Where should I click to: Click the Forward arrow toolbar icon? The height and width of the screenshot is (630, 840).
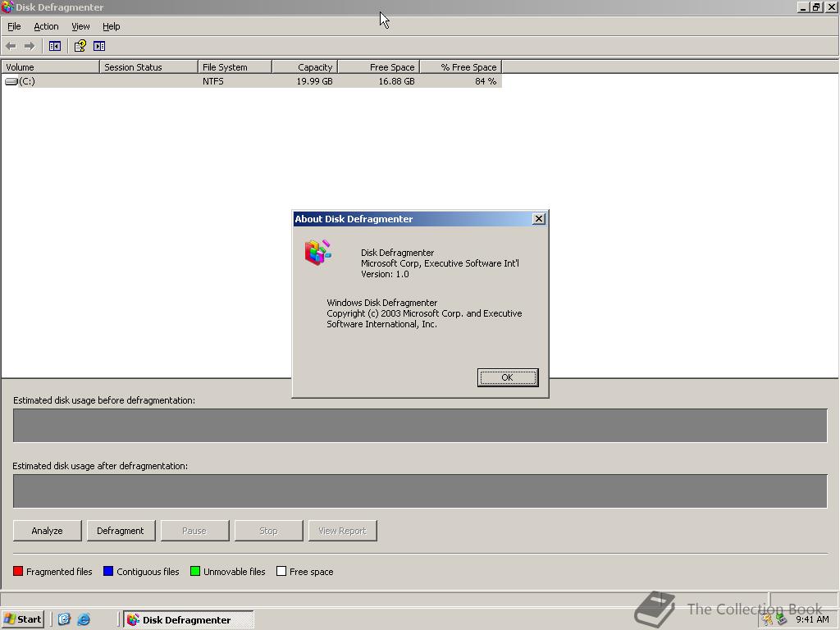(x=30, y=46)
